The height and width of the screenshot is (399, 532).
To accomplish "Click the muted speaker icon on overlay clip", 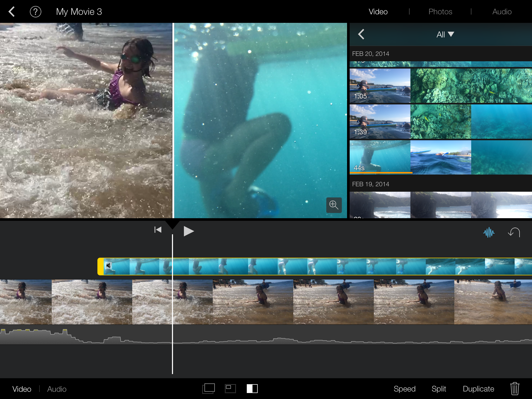I will [108, 265].
